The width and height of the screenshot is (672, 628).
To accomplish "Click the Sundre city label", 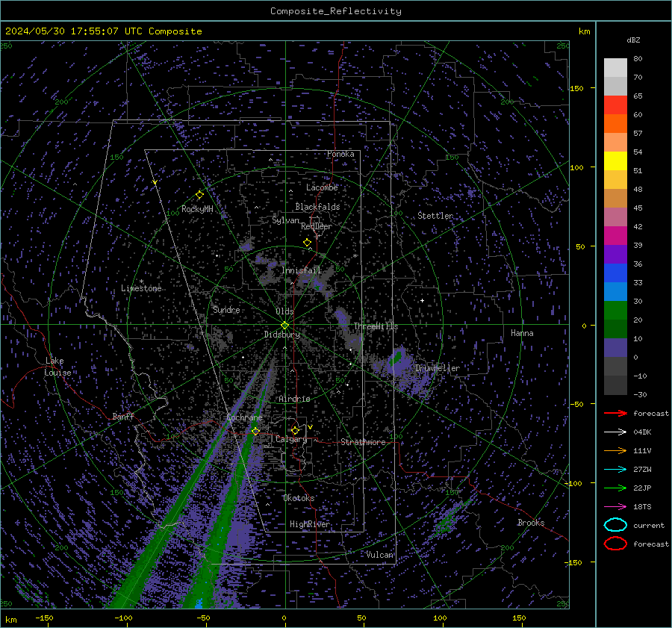I will [226, 310].
